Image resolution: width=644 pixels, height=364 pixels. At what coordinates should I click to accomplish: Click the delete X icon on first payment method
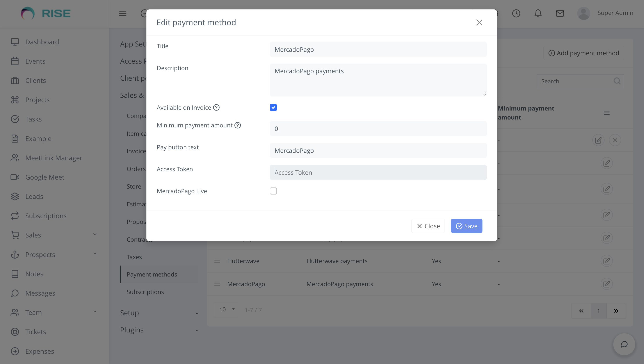[x=615, y=140]
